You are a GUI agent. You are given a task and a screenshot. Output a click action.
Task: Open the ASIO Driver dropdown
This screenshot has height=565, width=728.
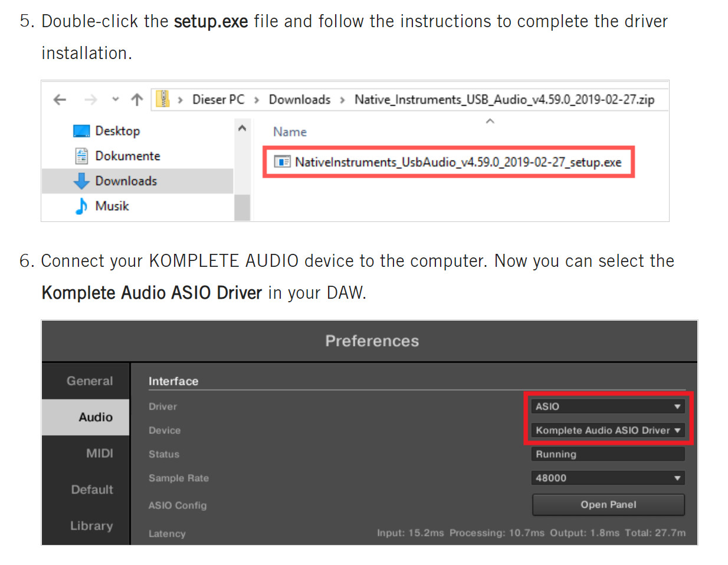point(608,406)
